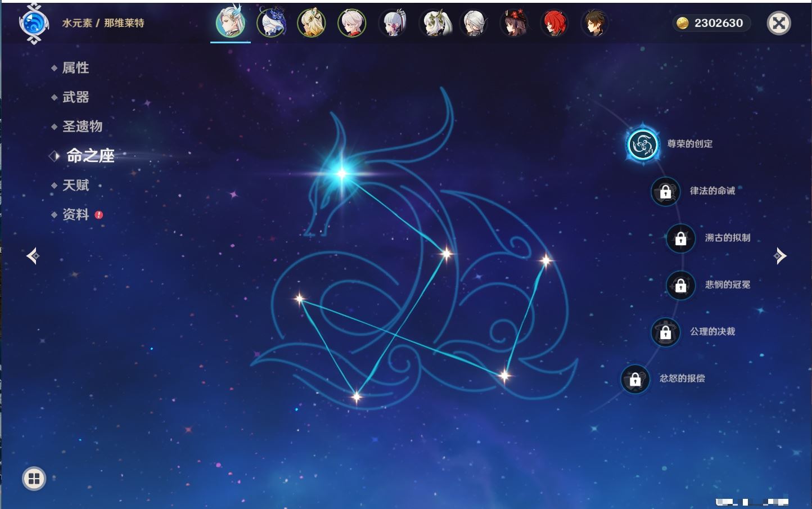Viewport: 812px width, 509px height.
Task: Select the silver-haired avatar beside Hu Tao
Action: coord(473,23)
